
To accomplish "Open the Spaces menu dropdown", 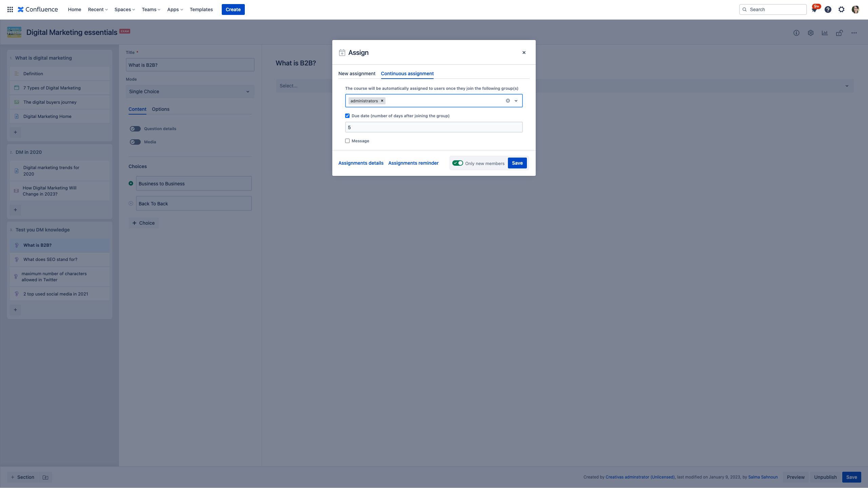I will 124,9.
